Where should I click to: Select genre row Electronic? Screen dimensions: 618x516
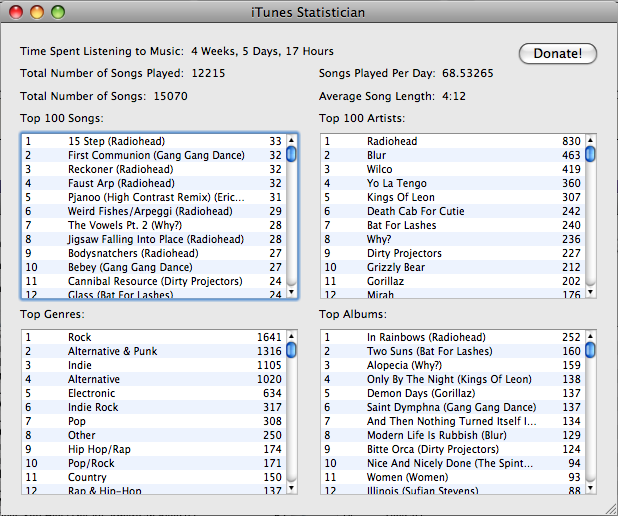154,393
